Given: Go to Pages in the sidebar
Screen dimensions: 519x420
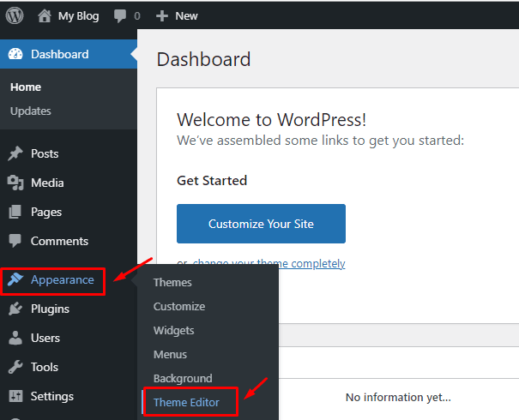Looking at the screenshot, I should pos(46,212).
